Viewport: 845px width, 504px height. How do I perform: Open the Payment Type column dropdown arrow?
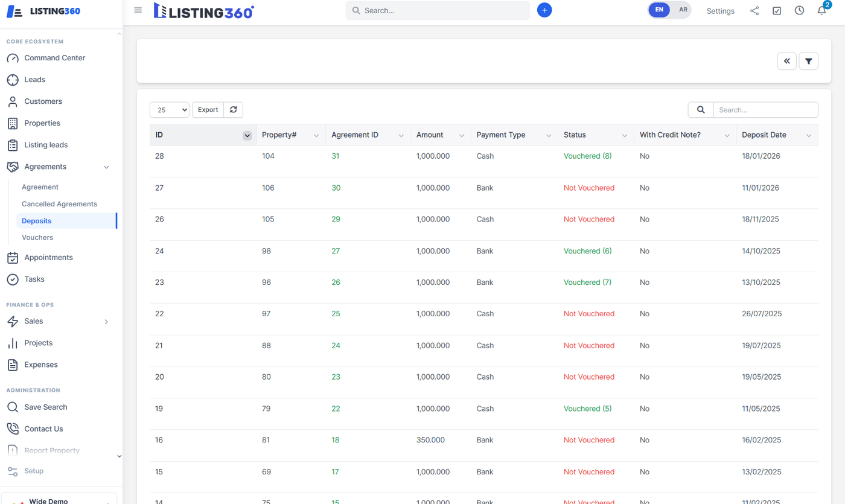tap(549, 136)
